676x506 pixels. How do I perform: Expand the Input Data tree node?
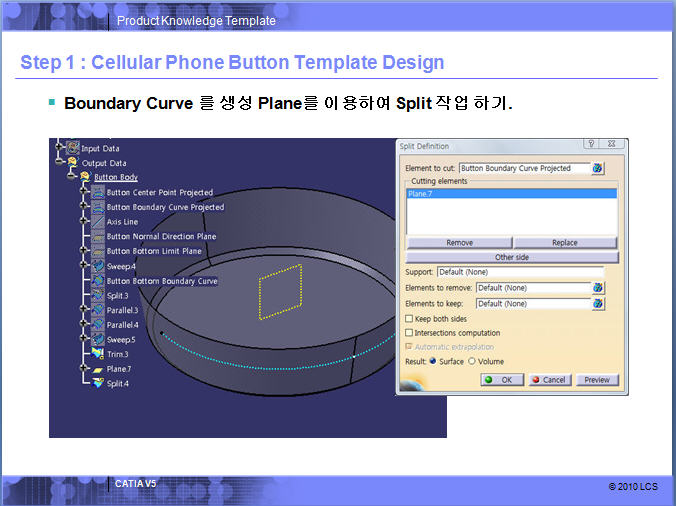pyautogui.click(x=60, y=148)
